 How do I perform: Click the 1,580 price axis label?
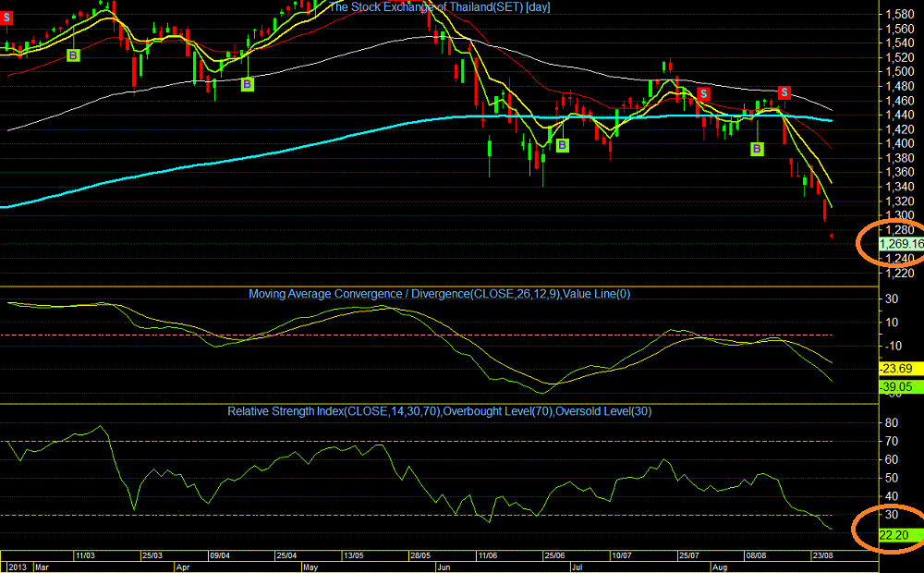(x=900, y=14)
